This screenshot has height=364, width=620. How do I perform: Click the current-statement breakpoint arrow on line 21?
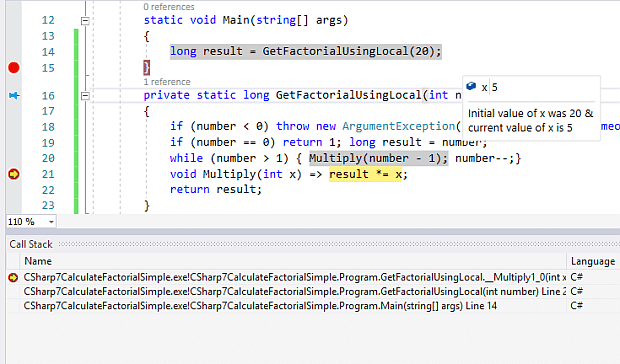click(x=13, y=174)
